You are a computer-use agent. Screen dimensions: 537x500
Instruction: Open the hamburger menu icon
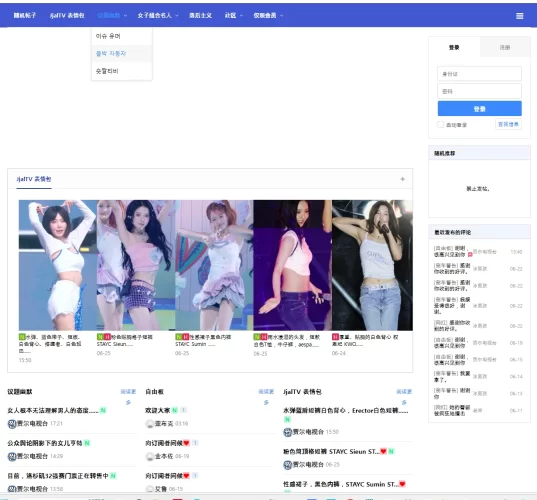tap(520, 16)
